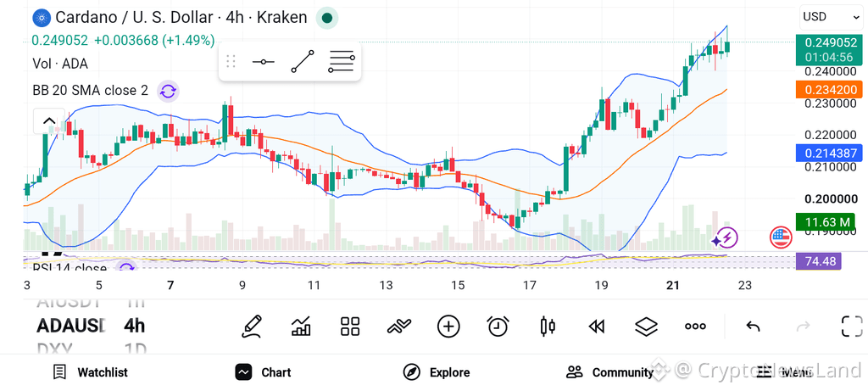This screenshot has width=868, height=391.
Task: Add symbol with the plus circle icon
Action: pos(449,327)
